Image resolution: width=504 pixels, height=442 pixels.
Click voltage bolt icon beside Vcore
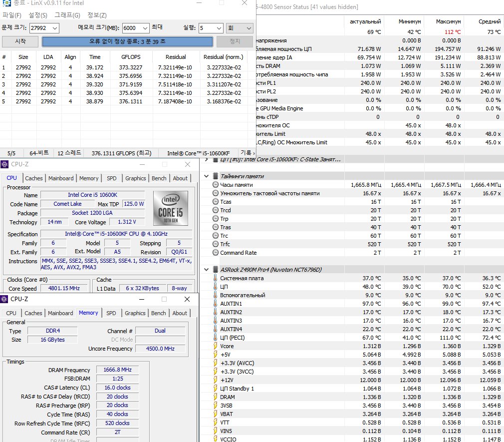tap(216, 346)
